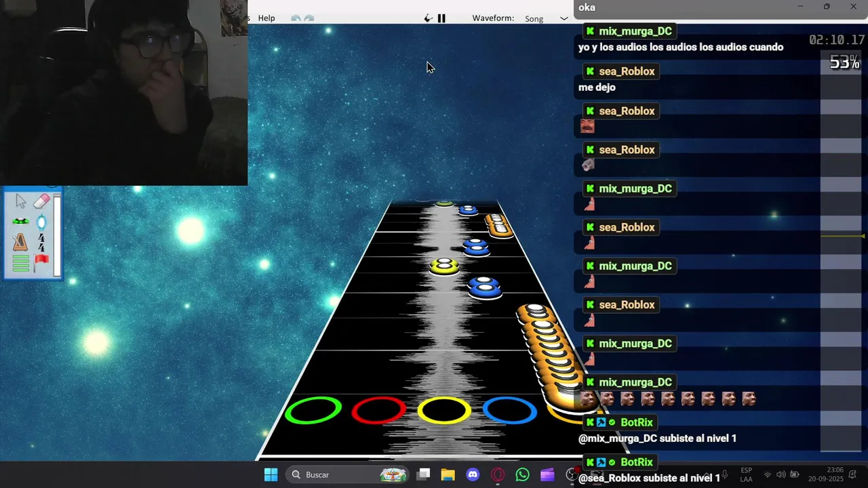Open Task View on the taskbar

423,474
